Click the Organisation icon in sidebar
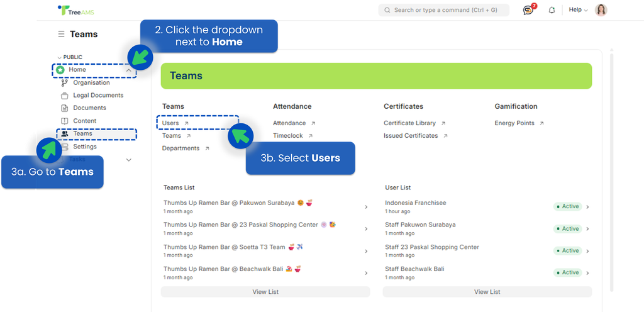 pos(64,83)
